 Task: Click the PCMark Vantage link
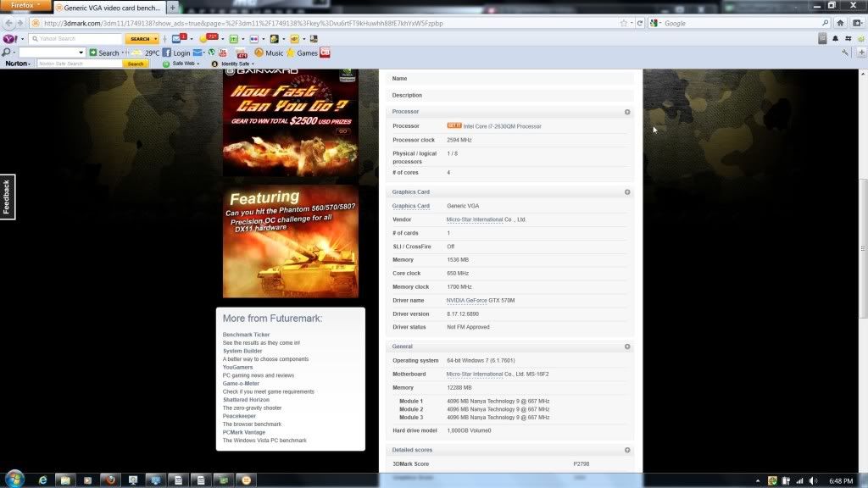[x=243, y=432]
